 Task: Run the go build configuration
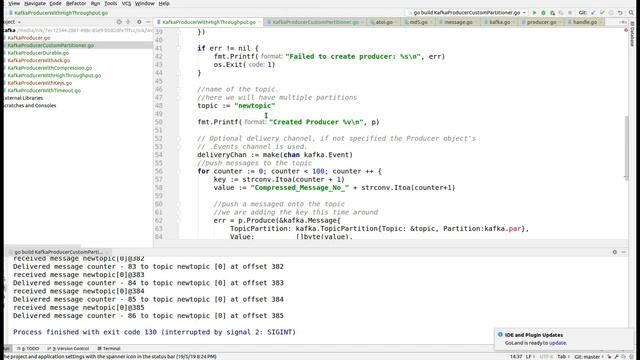click(534, 13)
